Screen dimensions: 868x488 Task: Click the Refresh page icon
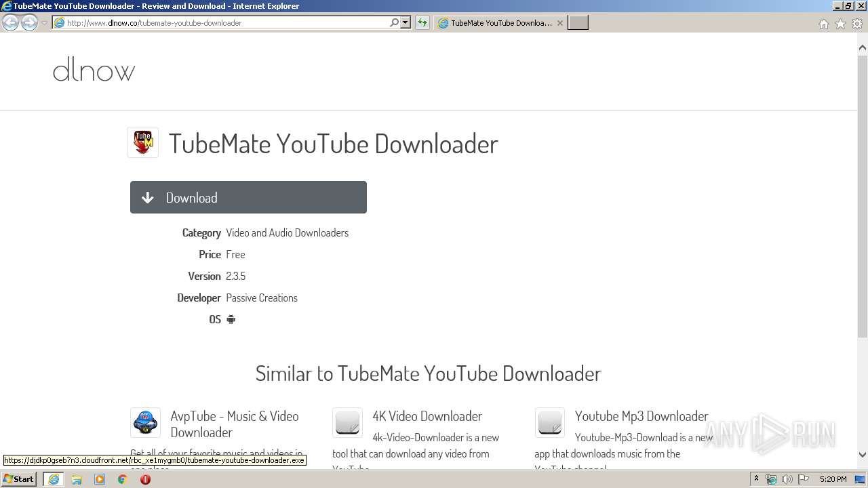(x=422, y=22)
